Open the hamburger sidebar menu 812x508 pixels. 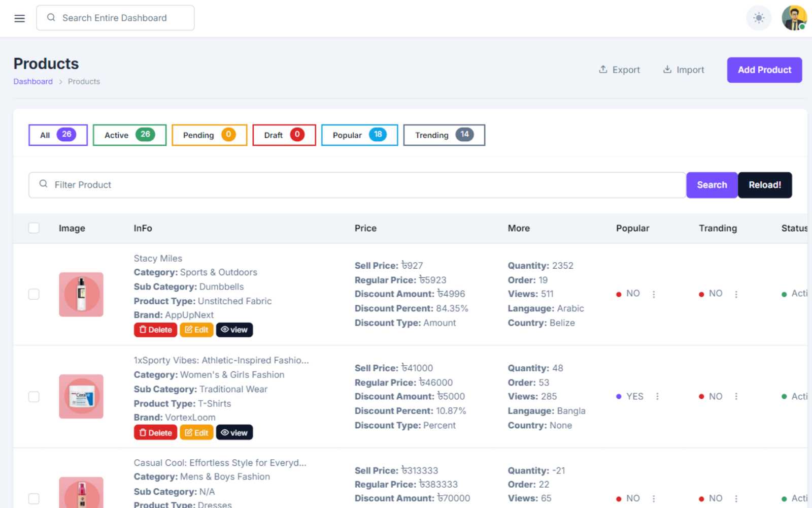19,18
